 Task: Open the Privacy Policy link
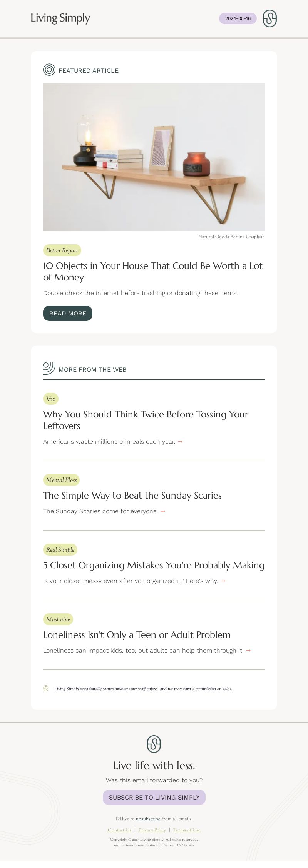(152, 830)
